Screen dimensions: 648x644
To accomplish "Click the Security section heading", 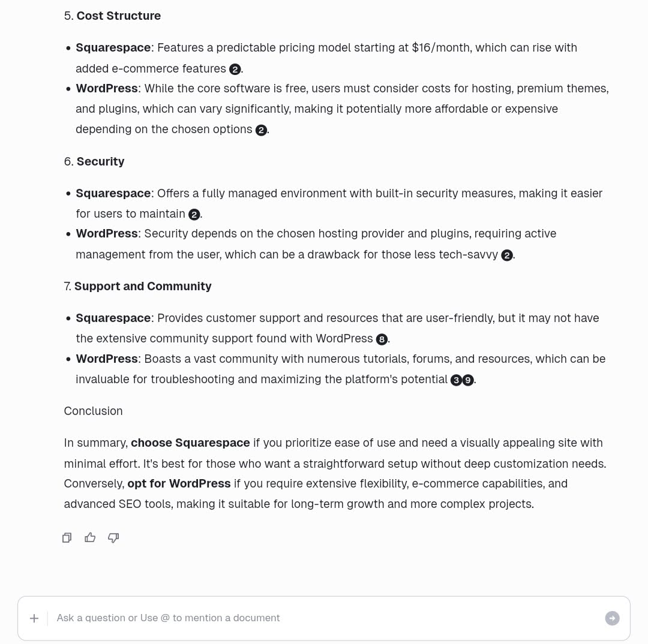I will (x=100, y=161).
